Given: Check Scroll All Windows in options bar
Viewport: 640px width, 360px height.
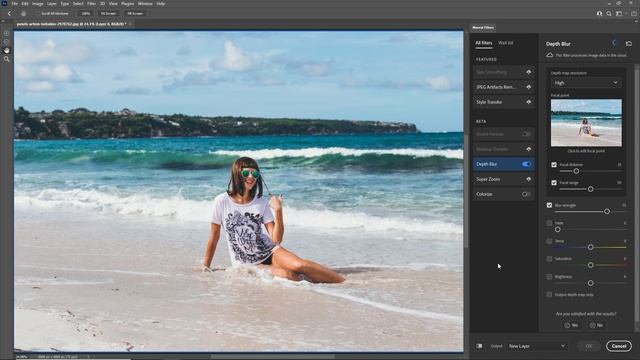Looking at the screenshot, I should point(54,13).
